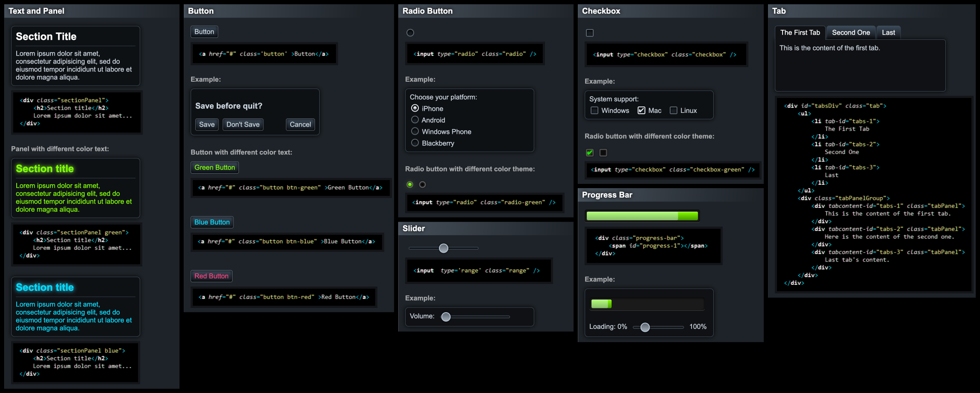
Task: Click the Green Button
Action: [x=215, y=168]
